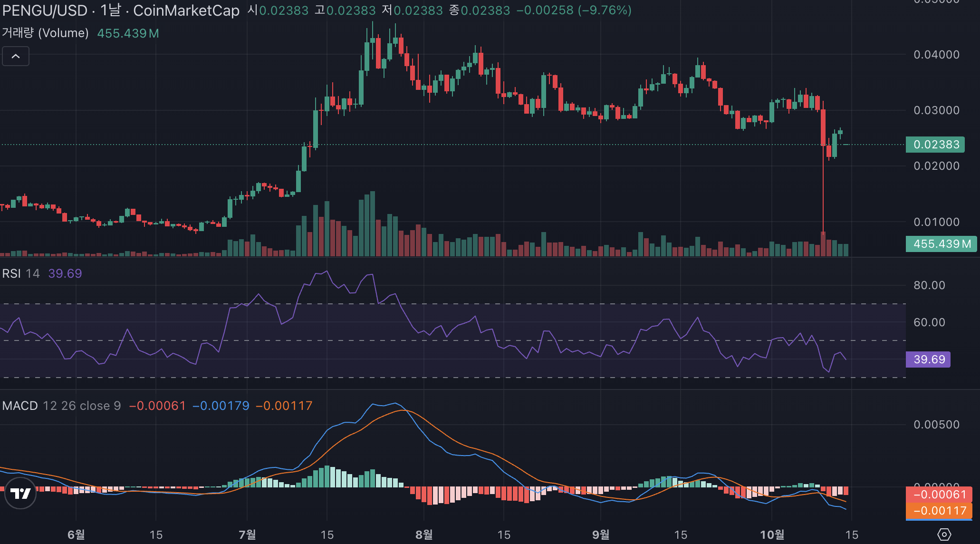980x544 pixels.
Task: Select the MACD 12 26 close 9 label
Action: (x=61, y=406)
